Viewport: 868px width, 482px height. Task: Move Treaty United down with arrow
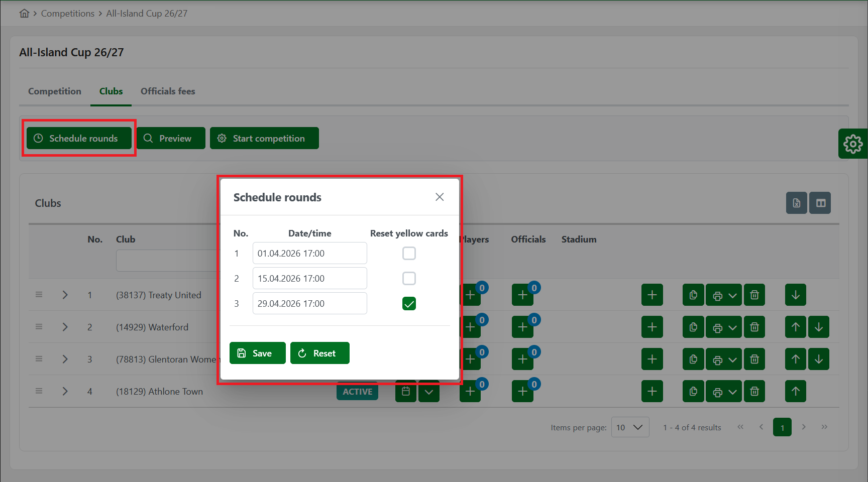click(x=795, y=295)
